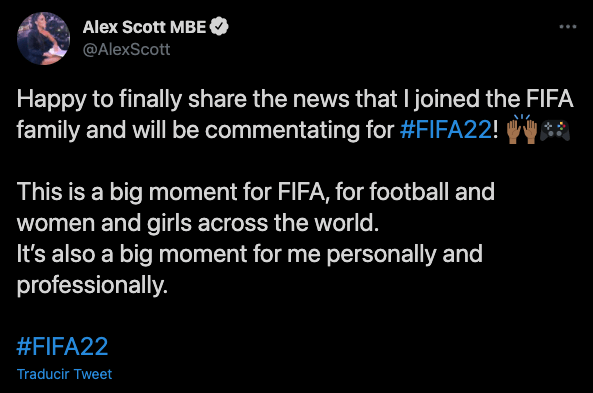Click the word 'football' in the tweet
The height and width of the screenshot is (393, 593).
point(409,191)
